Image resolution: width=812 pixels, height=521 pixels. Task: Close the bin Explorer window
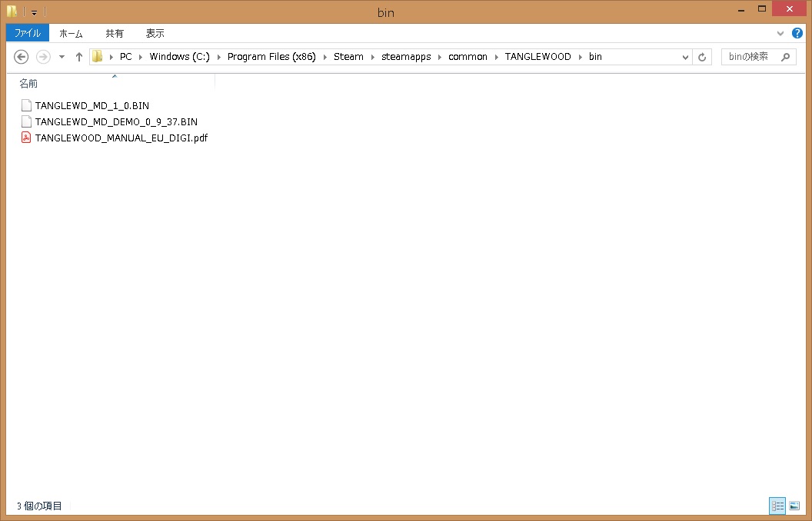789,8
